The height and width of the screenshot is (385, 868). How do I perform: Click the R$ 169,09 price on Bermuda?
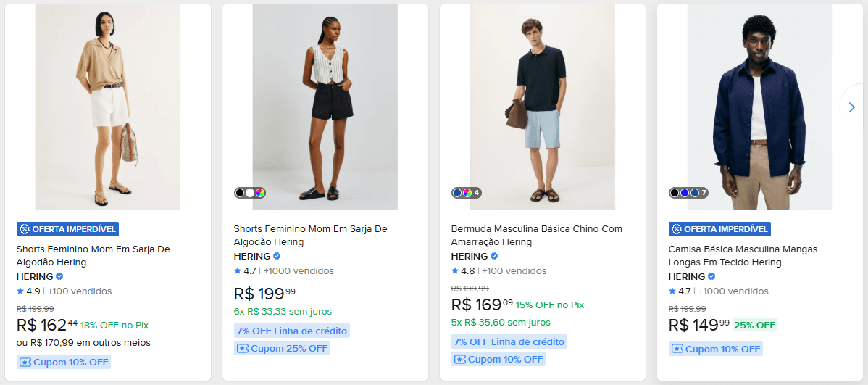click(x=481, y=305)
